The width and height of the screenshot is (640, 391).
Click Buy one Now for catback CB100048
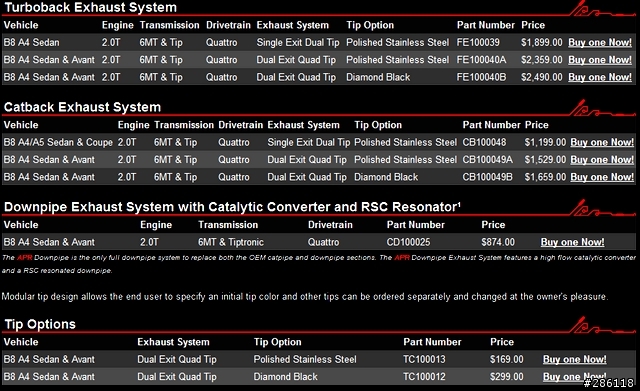pyautogui.click(x=602, y=142)
